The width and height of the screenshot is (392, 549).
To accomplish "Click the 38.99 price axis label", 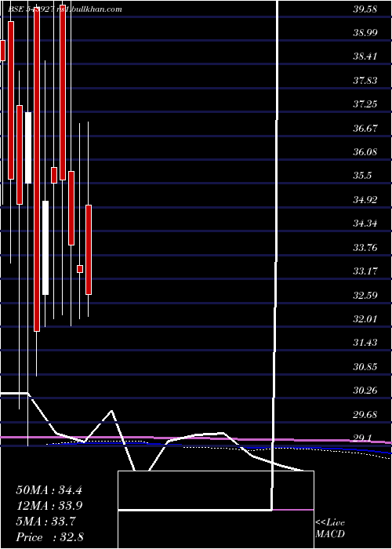I will point(365,33).
